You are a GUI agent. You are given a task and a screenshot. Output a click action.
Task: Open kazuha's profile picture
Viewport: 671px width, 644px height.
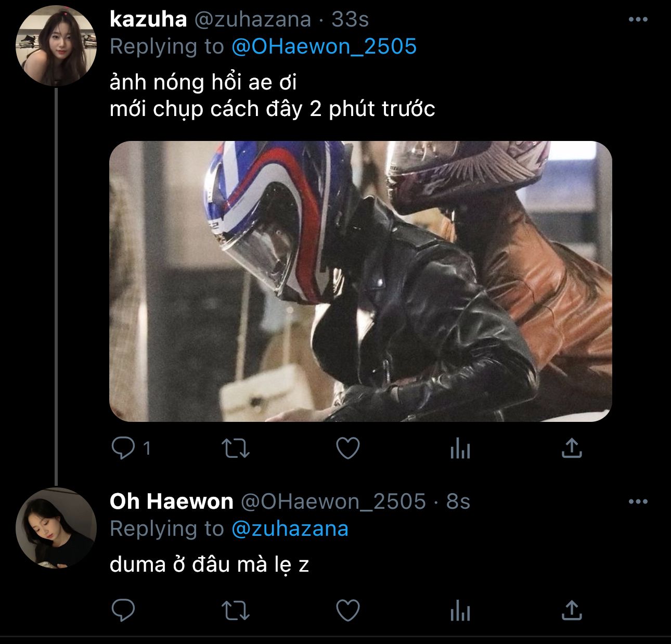point(56,46)
